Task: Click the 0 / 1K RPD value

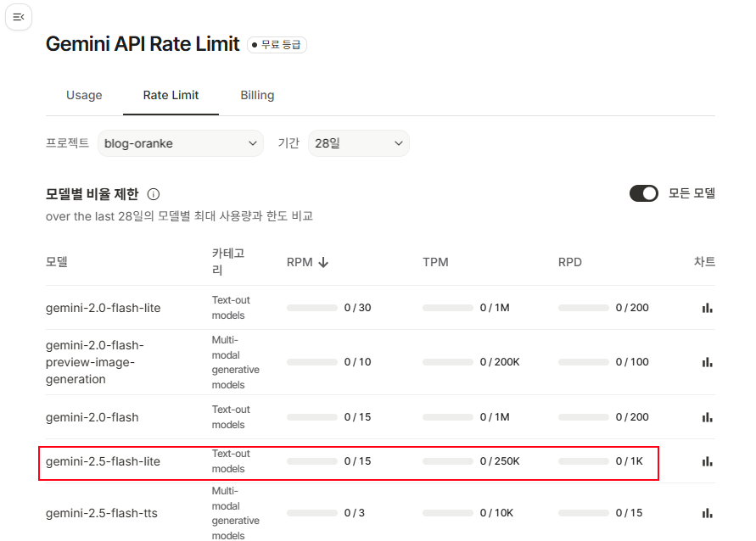Action: coord(630,461)
